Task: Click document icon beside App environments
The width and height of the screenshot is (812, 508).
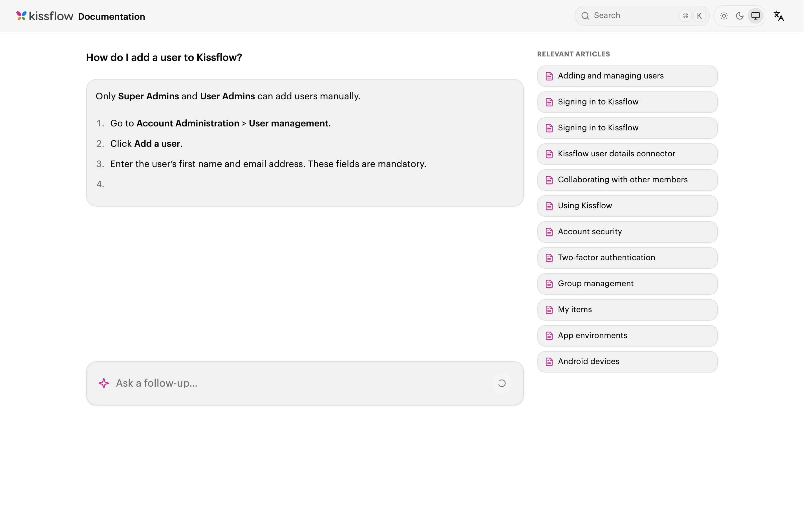Action: pyautogui.click(x=549, y=336)
